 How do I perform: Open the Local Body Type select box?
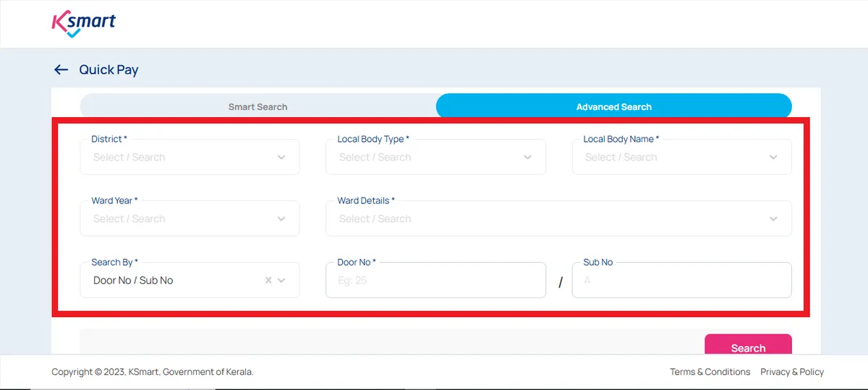[427, 158]
